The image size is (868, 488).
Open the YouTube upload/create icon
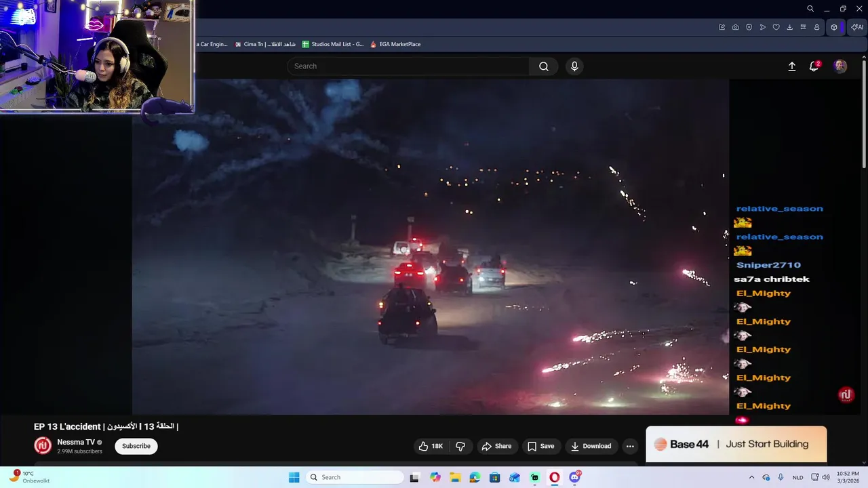click(x=791, y=66)
